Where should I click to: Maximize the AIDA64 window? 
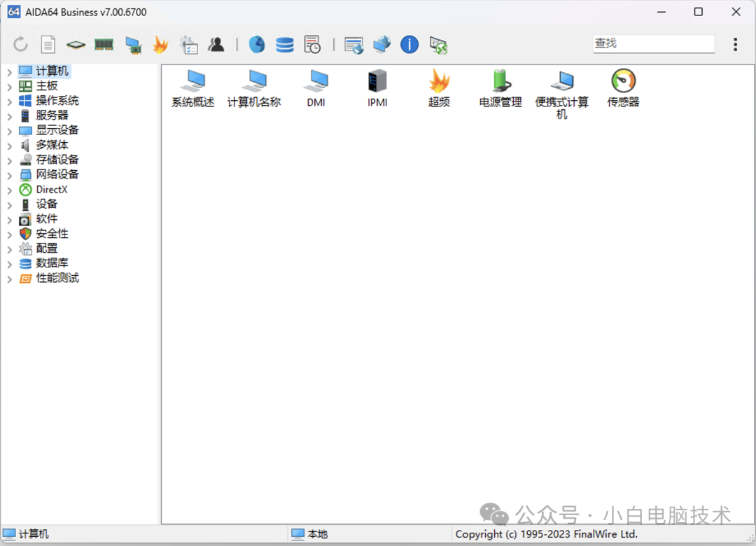(698, 12)
